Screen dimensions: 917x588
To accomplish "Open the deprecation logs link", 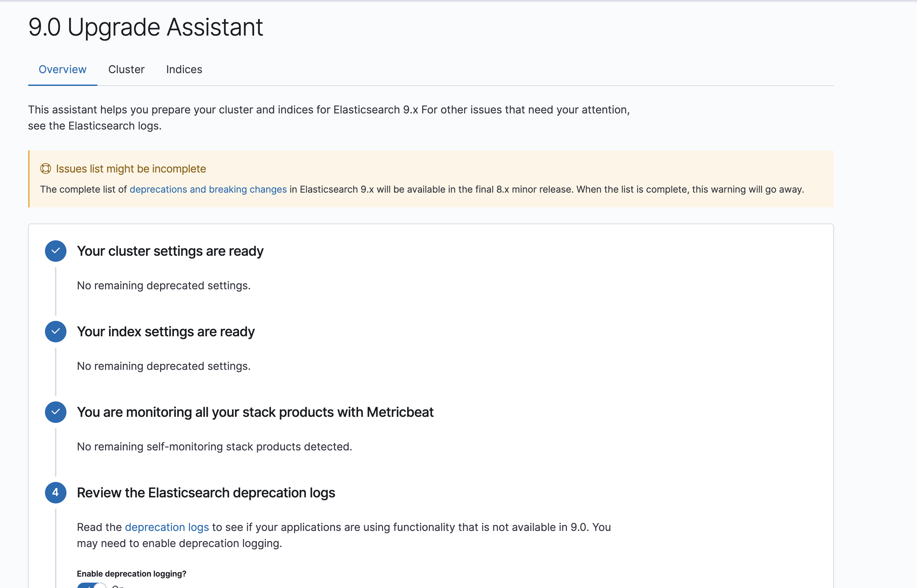I will tap(167, 527).
